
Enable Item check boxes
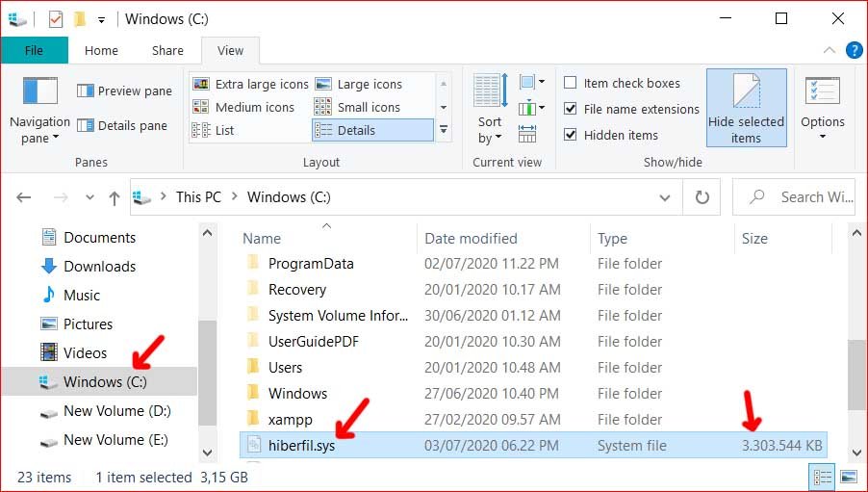(x=622, y=83)
